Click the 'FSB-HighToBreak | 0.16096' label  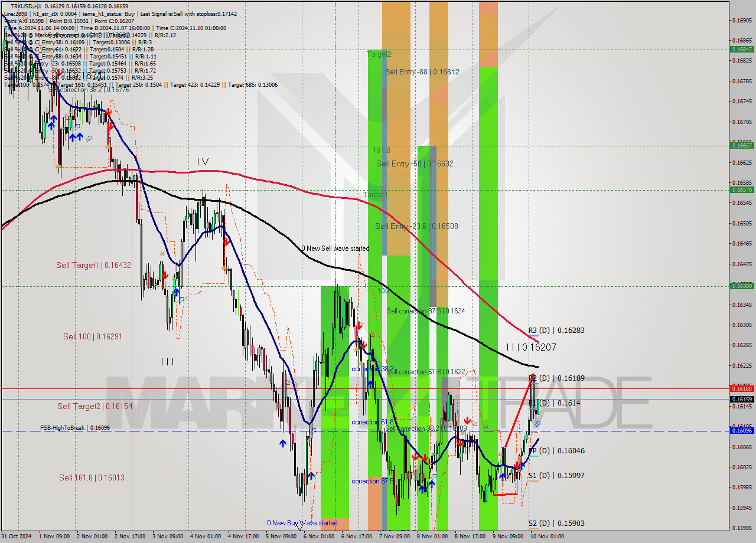(75, 427)
